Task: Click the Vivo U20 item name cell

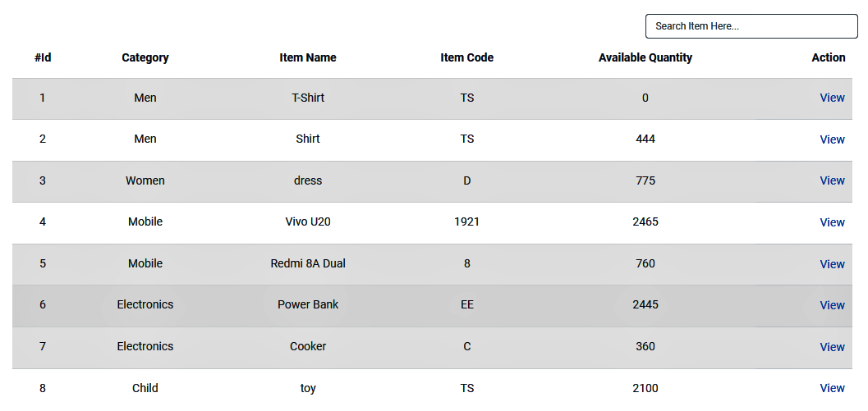Action: 308,221
